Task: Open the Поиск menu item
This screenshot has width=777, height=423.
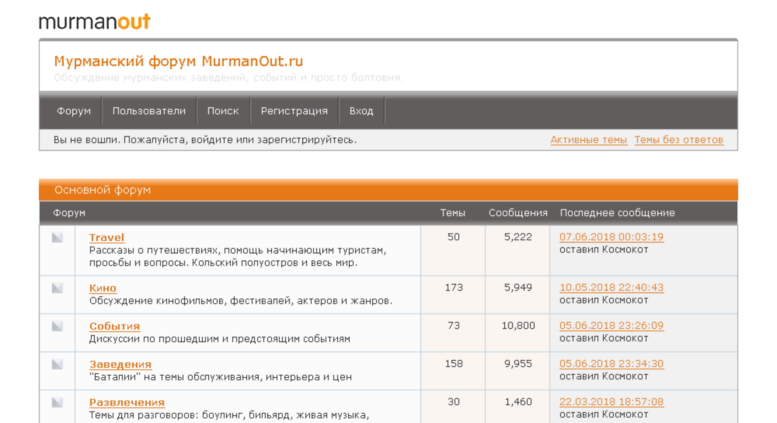Action: coord(223,111)
